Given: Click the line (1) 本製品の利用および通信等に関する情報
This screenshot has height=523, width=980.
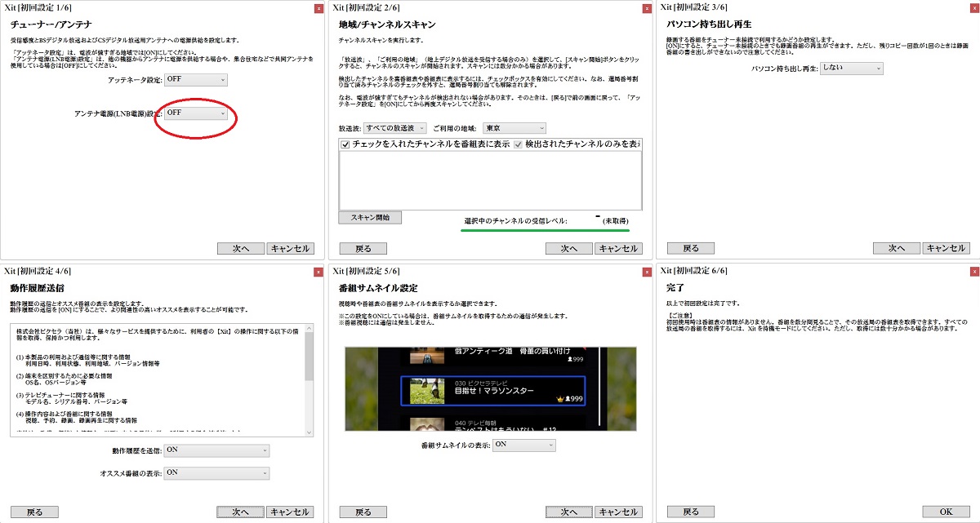Looking at the screenshot, I should 75,358.
